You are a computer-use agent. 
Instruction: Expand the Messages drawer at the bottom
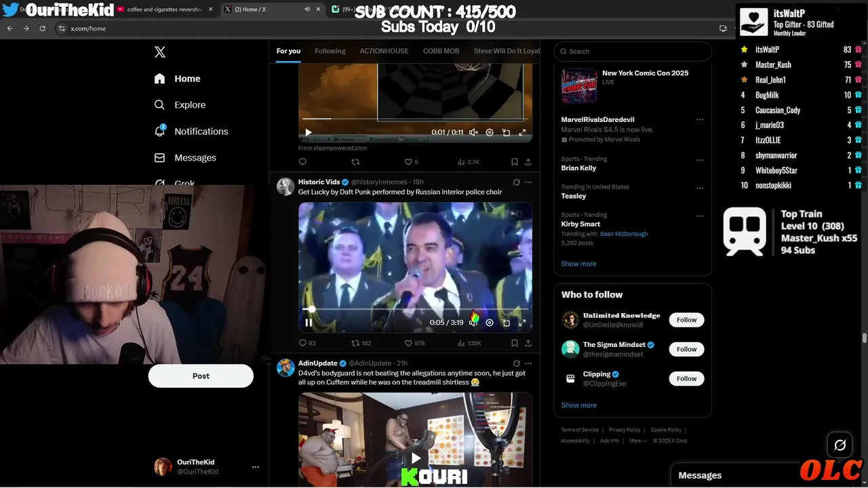pyautogui.click(x=735, y=476)
